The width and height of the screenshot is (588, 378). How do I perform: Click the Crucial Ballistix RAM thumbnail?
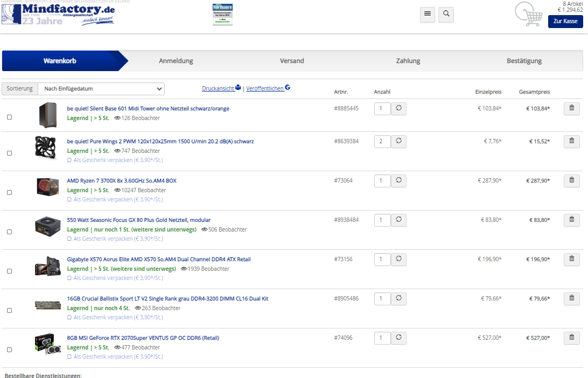tap(47, 305)
